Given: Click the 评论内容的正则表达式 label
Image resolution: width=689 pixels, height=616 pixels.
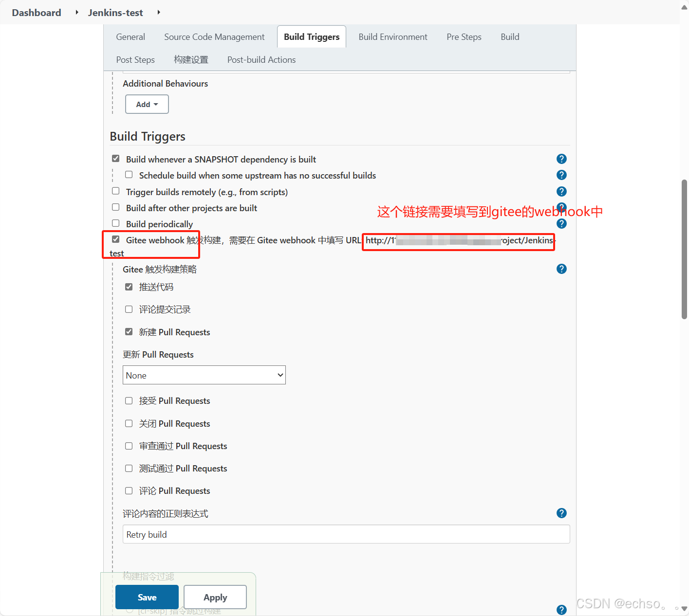Looking at the screenshot, I should coord(166,514).
